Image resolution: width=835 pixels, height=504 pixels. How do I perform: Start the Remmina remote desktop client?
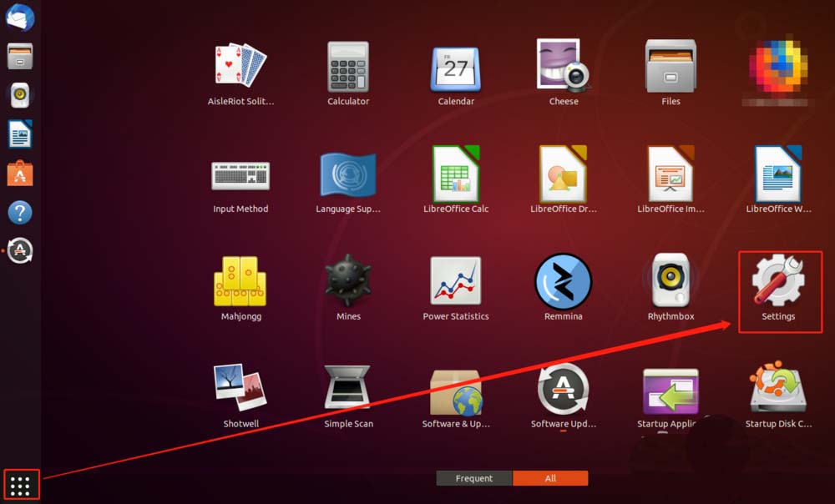[x=563, y=284]
